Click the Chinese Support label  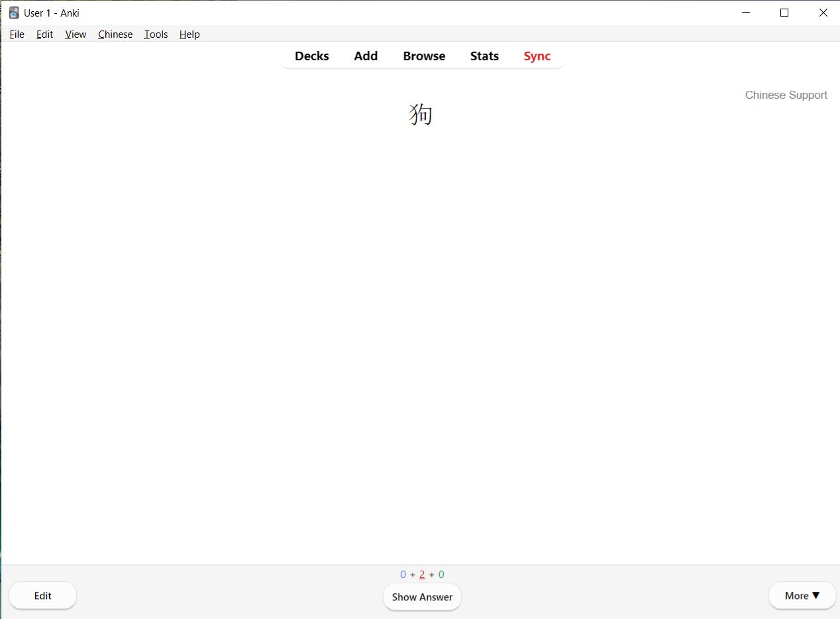(x=786, y=95)
